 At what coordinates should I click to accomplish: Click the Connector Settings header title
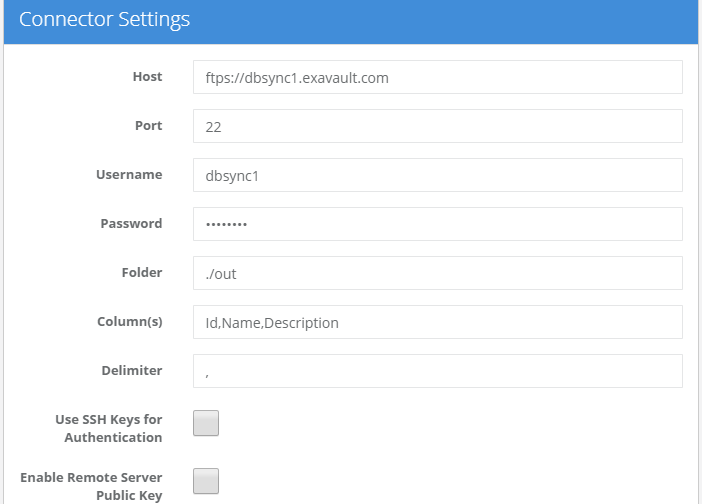tap(104, 20)
